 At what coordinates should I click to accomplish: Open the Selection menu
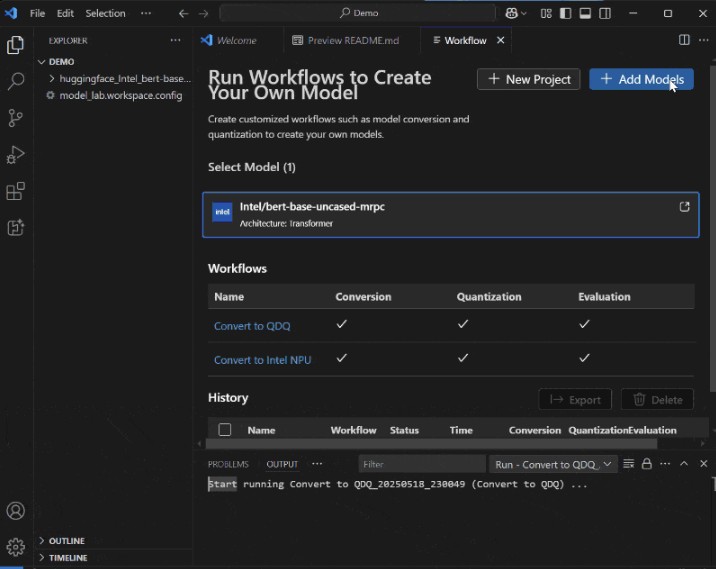pos(105,13)
